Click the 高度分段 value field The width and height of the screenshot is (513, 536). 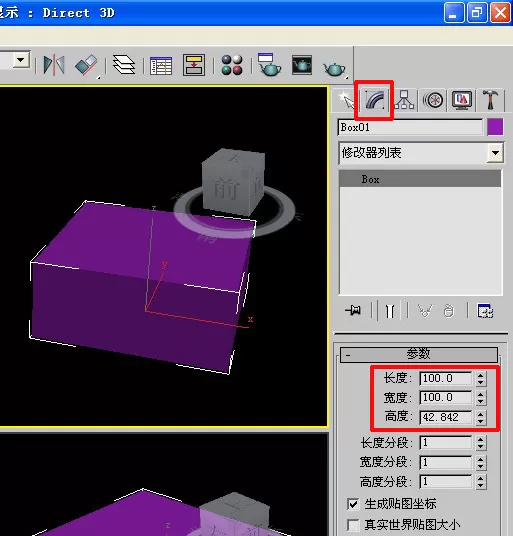pos(446,482)
